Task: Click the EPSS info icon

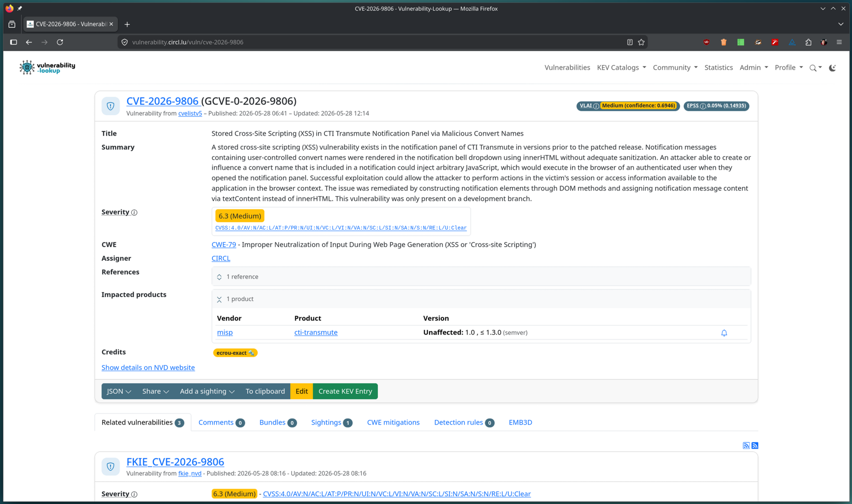Action: pos(703,106)
